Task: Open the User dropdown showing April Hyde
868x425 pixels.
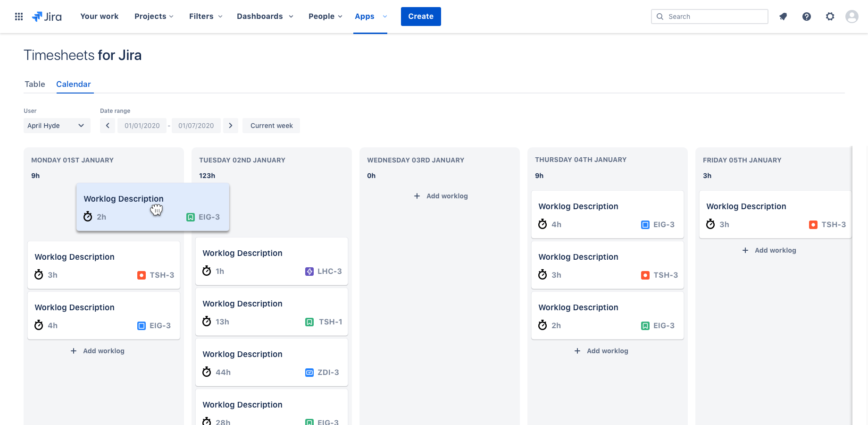Action: pos(57,126)
